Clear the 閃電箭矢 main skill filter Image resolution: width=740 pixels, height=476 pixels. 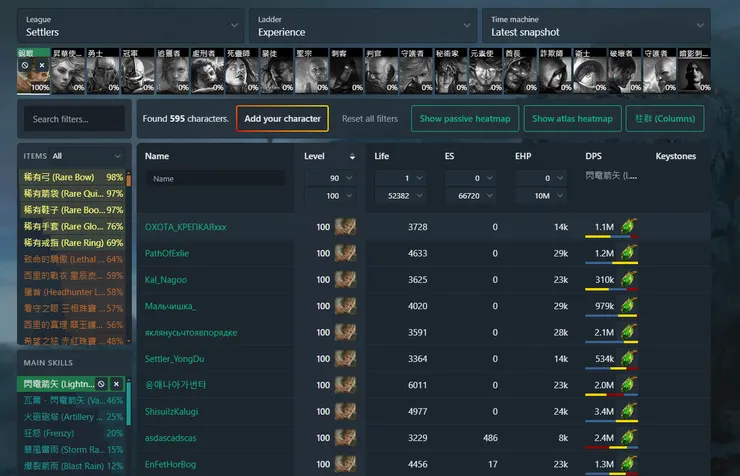click(x=116, y=384)
